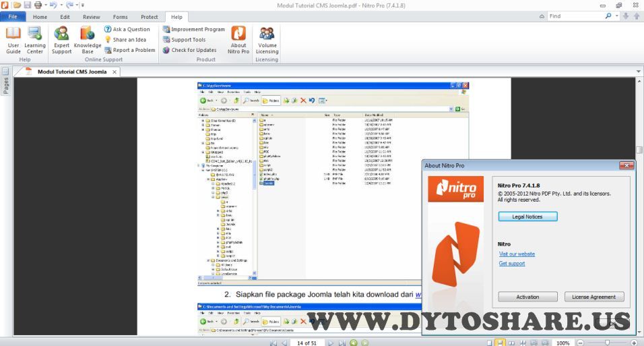Open Customize Quick Access Toolbar dropdown

(x=83, y=5)
